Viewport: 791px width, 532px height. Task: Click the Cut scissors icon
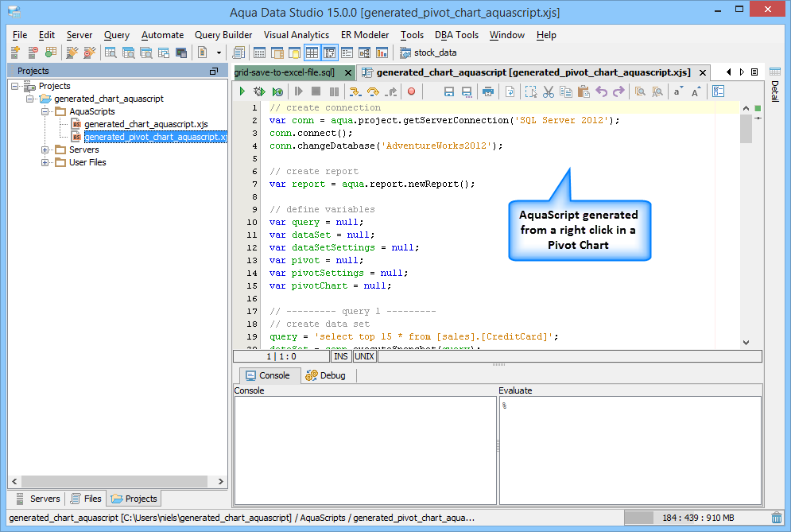548,91
